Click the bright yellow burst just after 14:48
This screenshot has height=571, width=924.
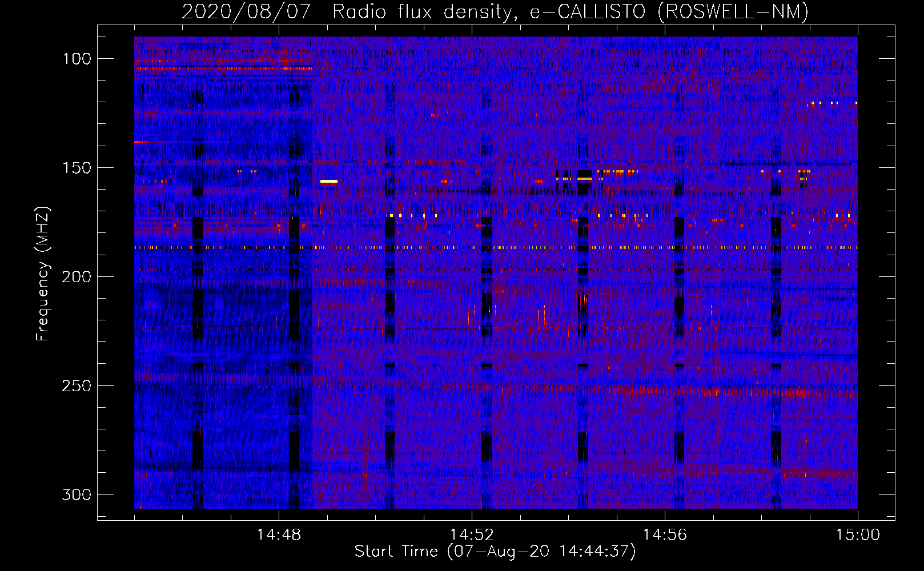[x=329, y=181]
